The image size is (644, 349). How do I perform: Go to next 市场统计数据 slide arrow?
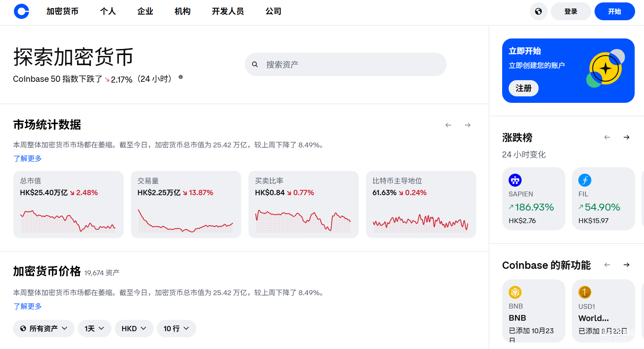click(468, 125)
